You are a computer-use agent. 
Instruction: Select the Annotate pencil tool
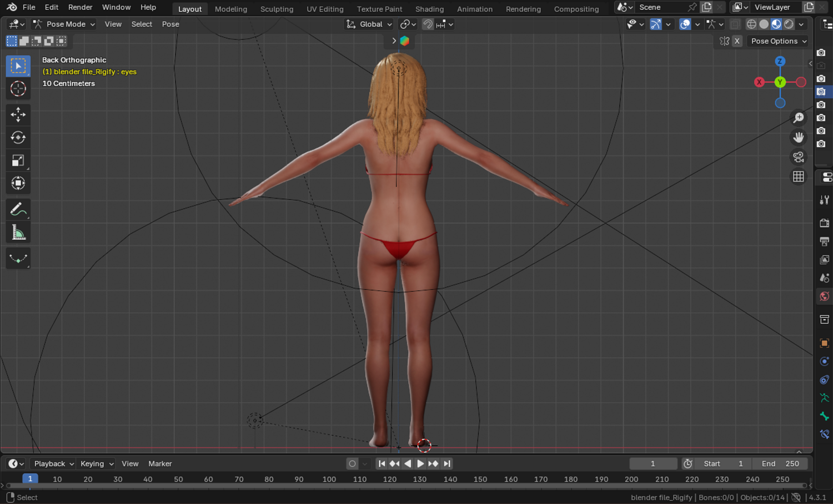(x=18, y=209)
